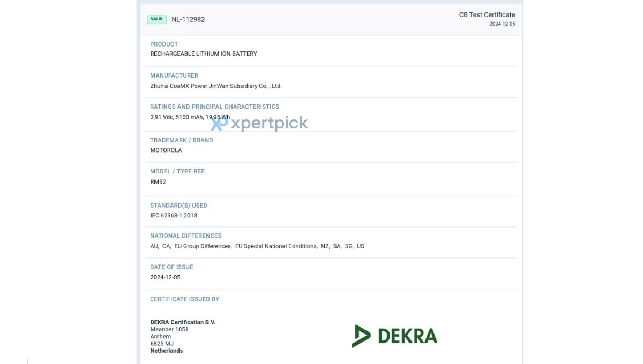Click the Arnhem city line

click(x=161, y=337)
